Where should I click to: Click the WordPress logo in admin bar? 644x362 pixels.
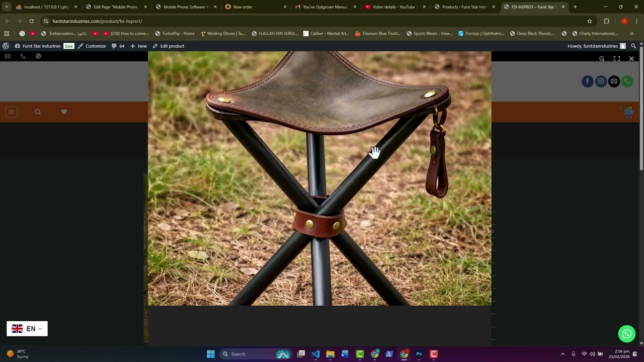pos(6,46)
